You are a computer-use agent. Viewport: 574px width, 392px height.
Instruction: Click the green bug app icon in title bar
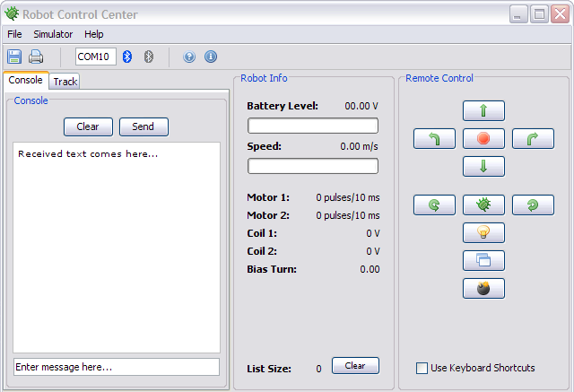(x=12, y=14)
